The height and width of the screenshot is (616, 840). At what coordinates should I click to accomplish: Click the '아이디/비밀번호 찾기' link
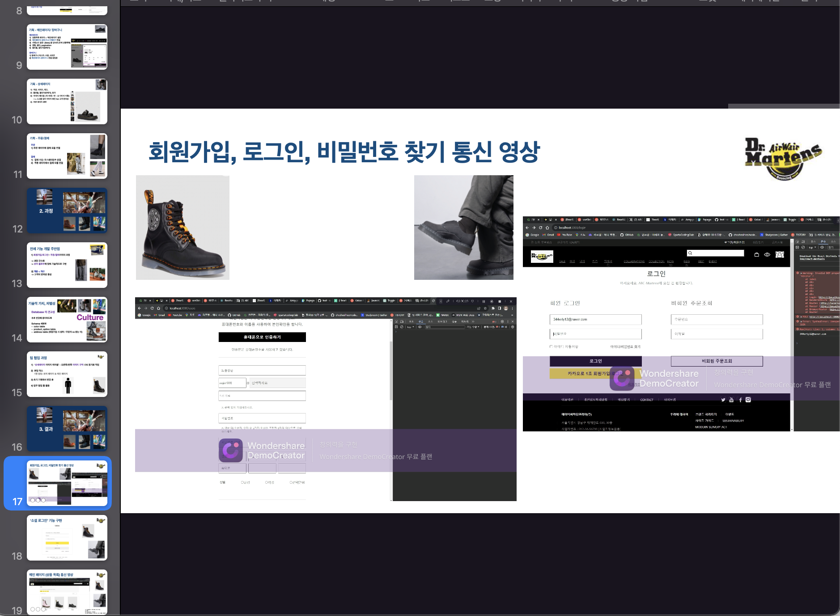(625, 346)
